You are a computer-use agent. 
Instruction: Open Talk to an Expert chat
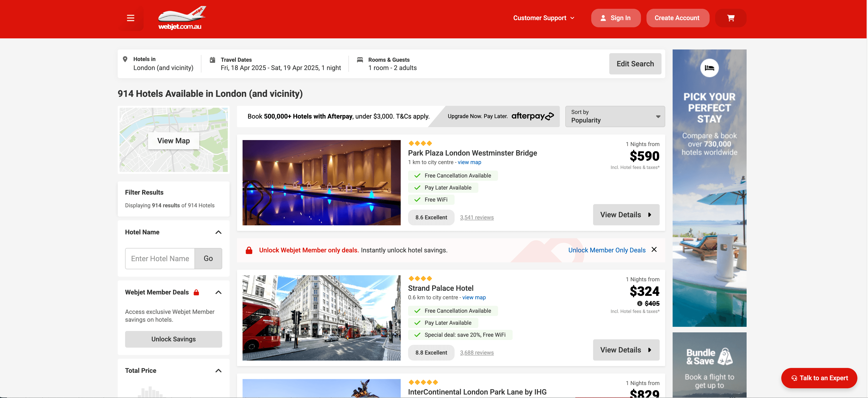[819, 378]
